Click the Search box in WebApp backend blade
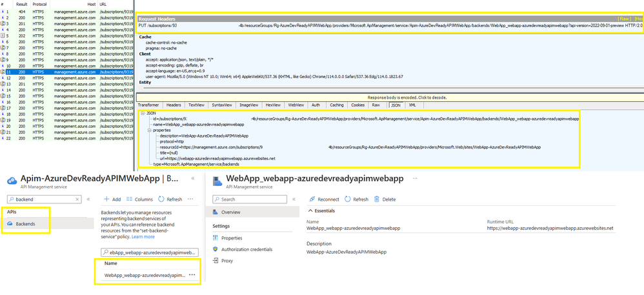The image size is (644, 295). tap(250, 199)
